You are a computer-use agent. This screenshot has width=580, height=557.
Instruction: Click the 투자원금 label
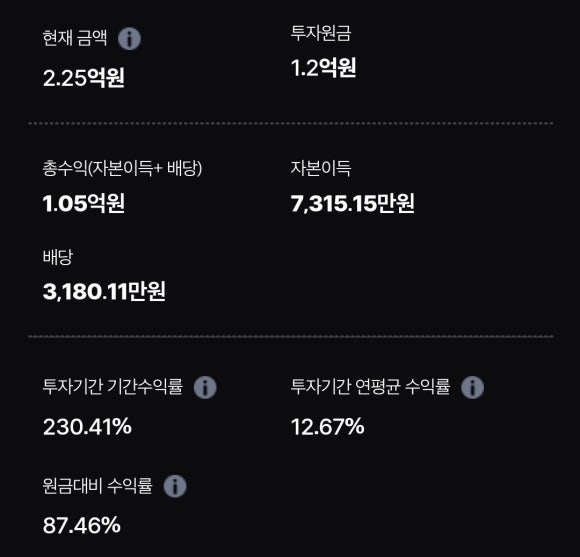pos(321,33)
